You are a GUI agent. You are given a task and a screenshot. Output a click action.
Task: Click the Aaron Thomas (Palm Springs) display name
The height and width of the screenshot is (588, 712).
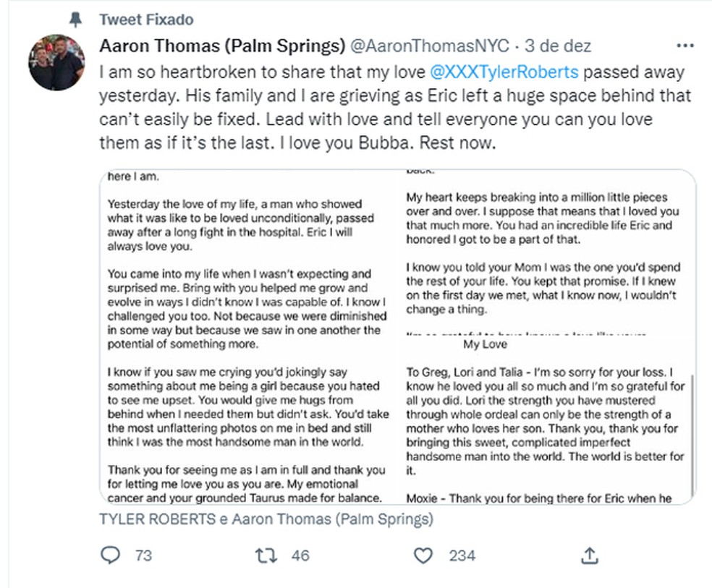tap(221, 46)
